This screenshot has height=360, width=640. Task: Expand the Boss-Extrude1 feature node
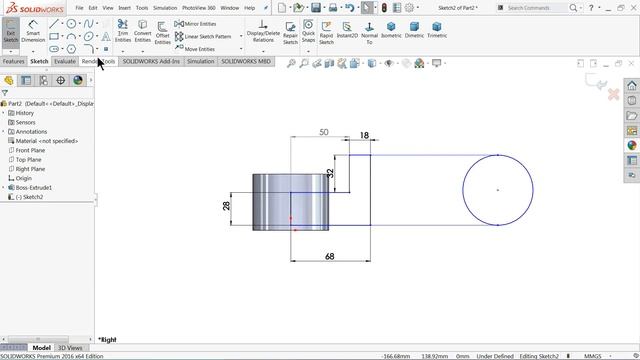[3, 188]
